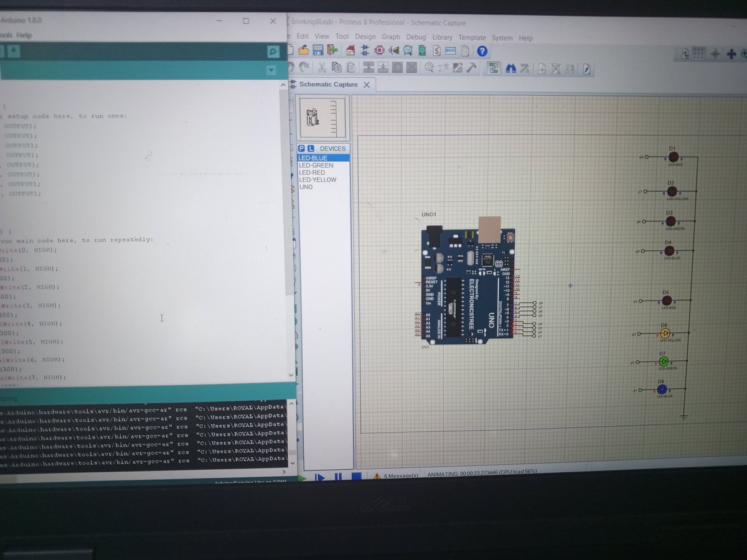Open the Source Code icon in Proteus toolbar

pyautogui.click(x=450, y=50)
